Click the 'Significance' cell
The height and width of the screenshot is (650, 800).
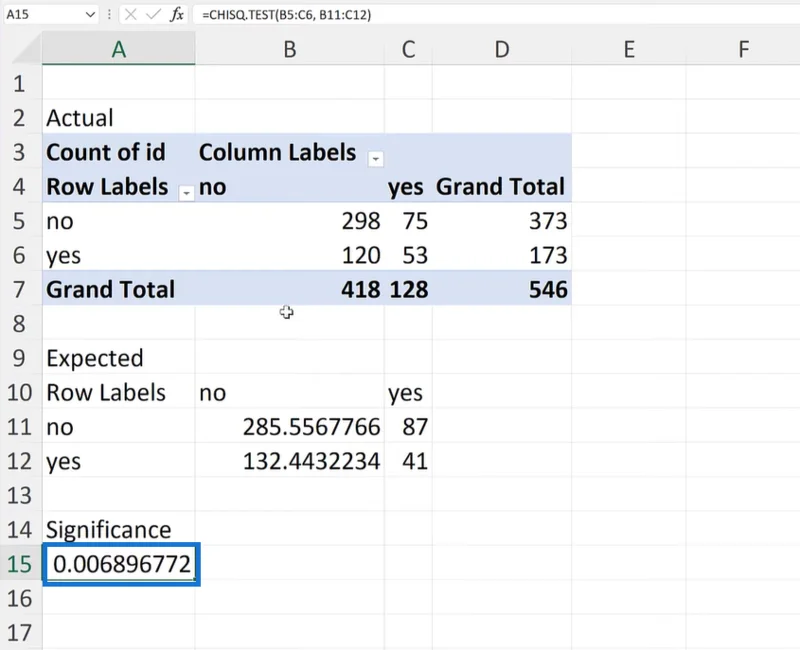118,530
